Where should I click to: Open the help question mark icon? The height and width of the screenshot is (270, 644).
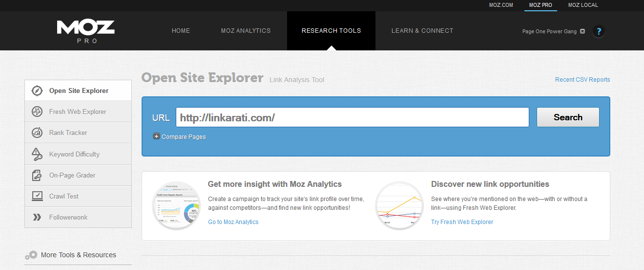click(x=599, y=31)
